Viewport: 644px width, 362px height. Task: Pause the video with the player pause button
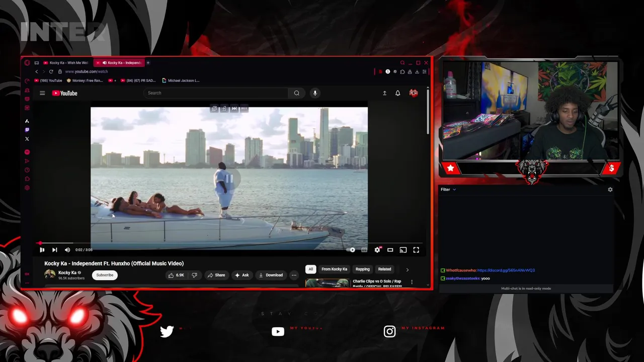coord(42,250)
